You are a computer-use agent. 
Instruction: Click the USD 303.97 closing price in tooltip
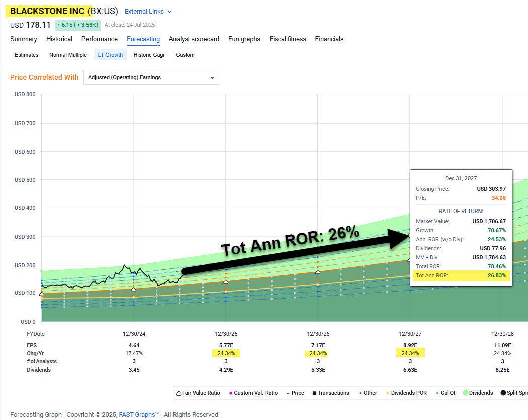[491, 189]
